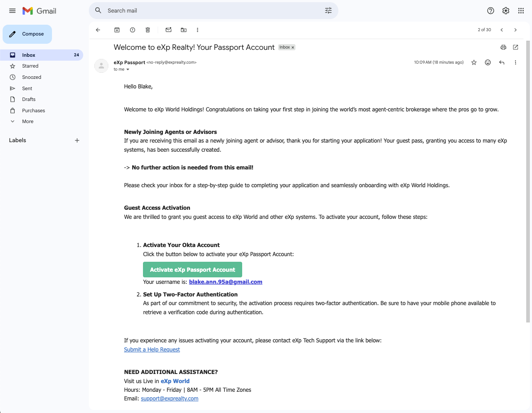
Task: Report this email as spam
Action: [133, 30]
